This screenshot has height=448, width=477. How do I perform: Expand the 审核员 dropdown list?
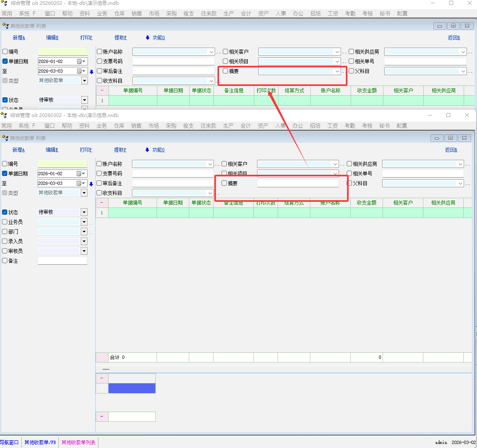click(84, 251)
